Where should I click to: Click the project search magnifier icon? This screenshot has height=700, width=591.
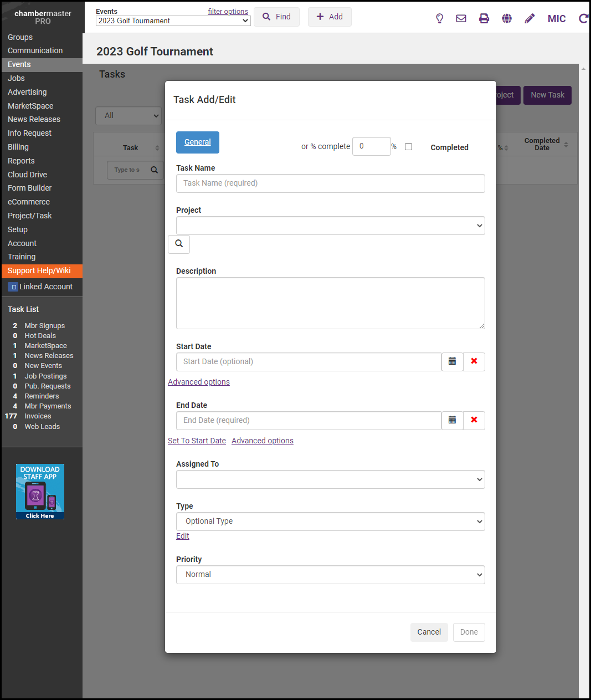[x=179, y=244]
